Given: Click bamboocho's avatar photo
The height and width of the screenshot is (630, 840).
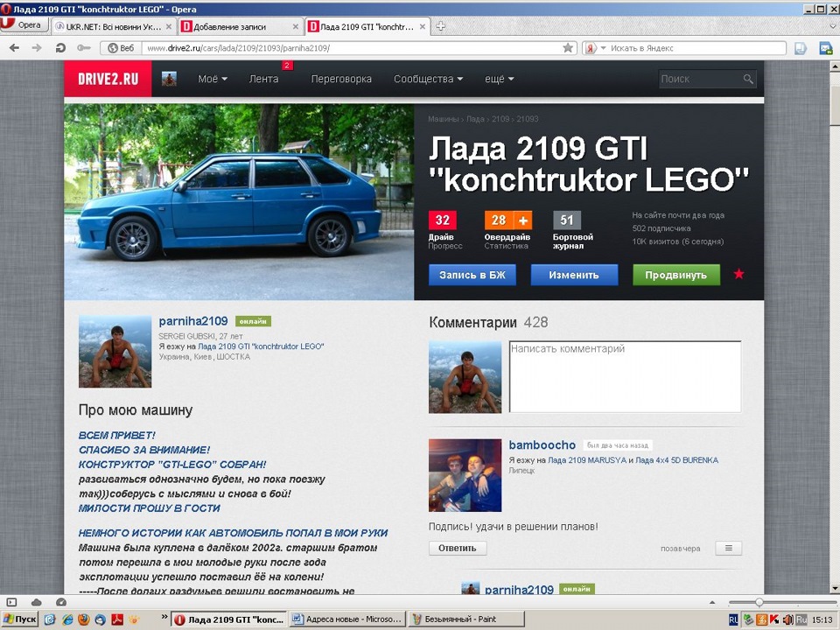Looking at the screenshot, I should [x=465, y=475].
